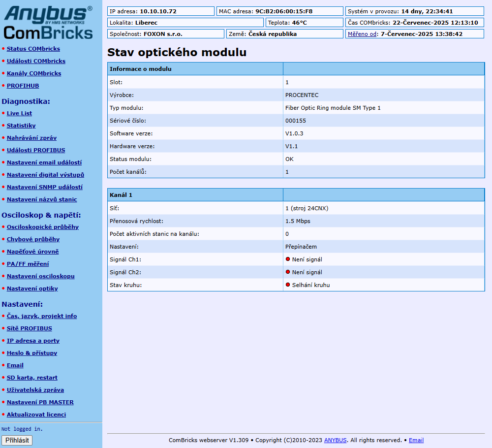492x448 pixels.
Task: Open Heslo & přístupy
Action: pos(32,353)
